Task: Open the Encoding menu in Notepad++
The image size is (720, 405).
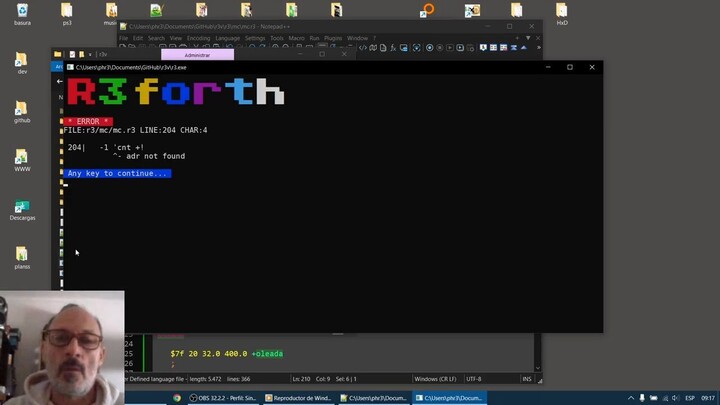Action: click(x=198, y=38)
